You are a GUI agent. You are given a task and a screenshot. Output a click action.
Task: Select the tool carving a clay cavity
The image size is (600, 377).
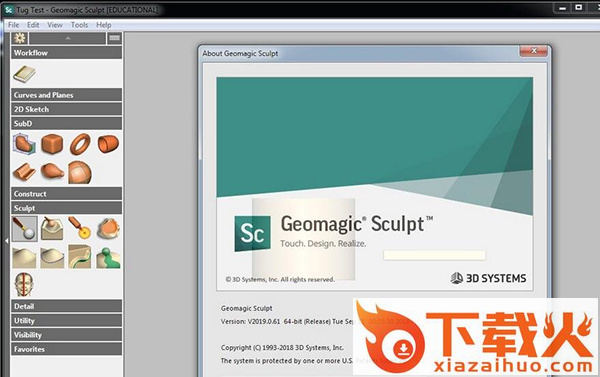[x=52, y=228]
